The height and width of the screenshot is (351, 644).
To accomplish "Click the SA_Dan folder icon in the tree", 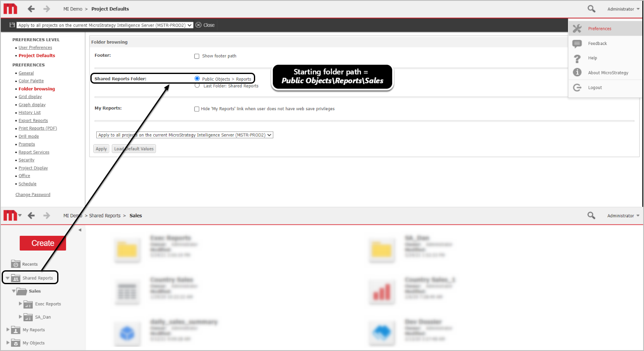I will tap(28, 317).
